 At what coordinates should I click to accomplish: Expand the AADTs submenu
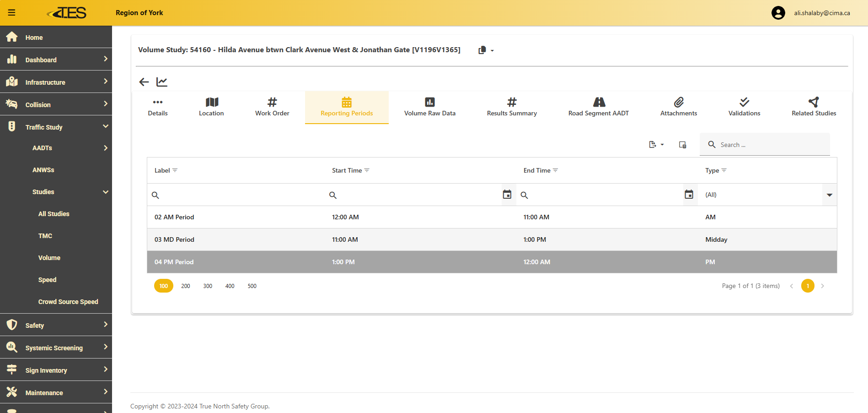[x=106, y=148]
